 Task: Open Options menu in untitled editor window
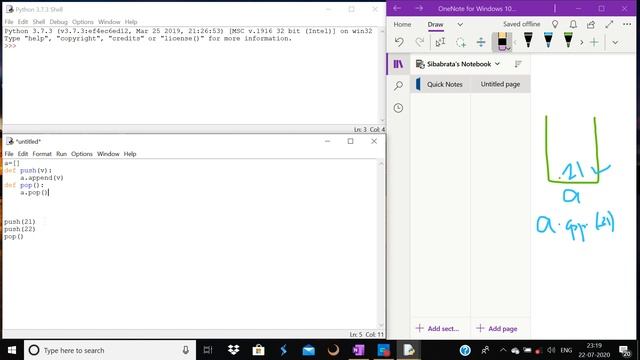pyautogui.click(x=82, y=154)
